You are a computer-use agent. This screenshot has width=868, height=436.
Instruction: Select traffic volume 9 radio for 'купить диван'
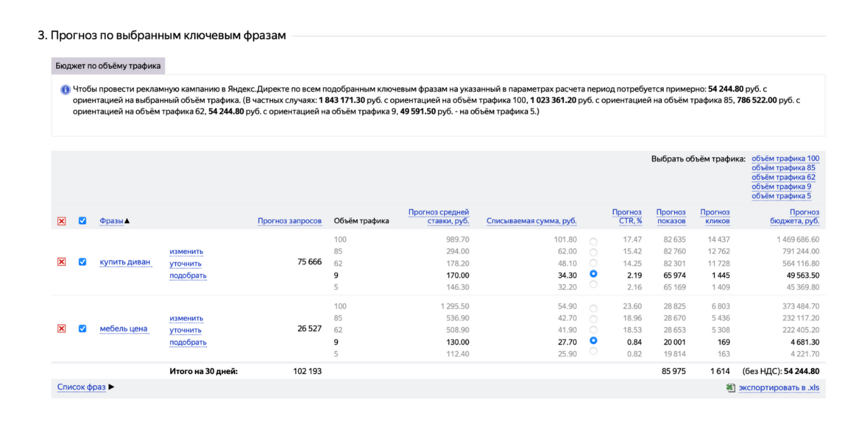click(x=593, y=274)
